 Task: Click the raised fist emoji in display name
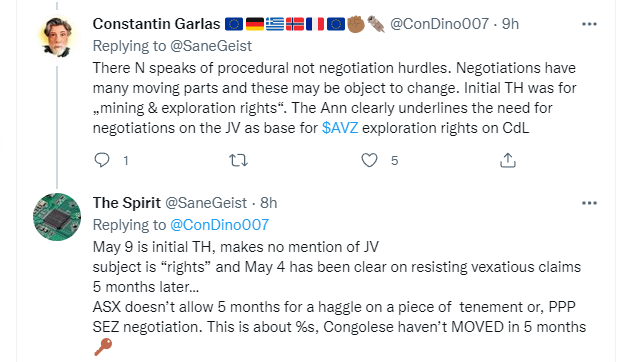point(356,24)
